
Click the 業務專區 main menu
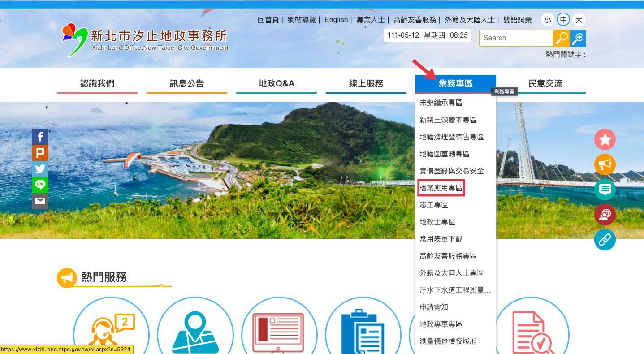456,84
